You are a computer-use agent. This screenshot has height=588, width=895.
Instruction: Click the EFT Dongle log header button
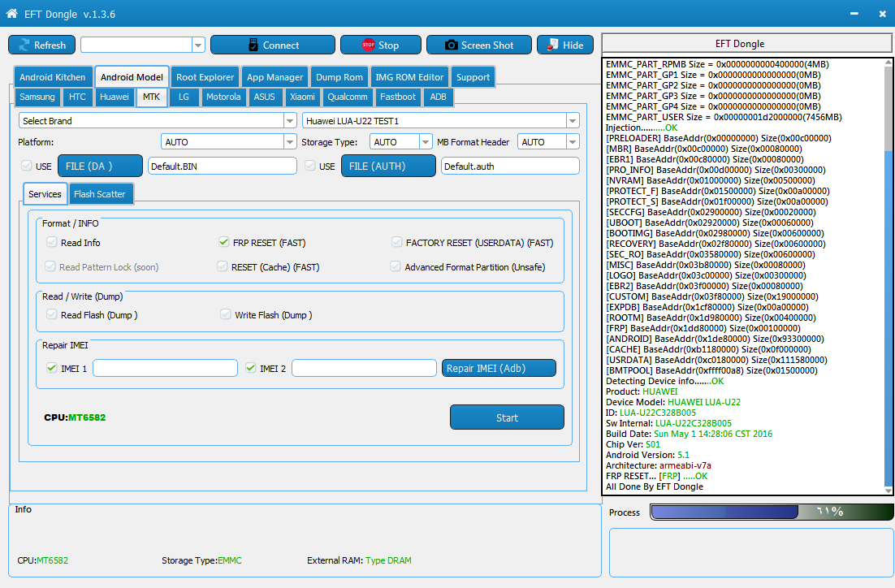click(746, 44)
